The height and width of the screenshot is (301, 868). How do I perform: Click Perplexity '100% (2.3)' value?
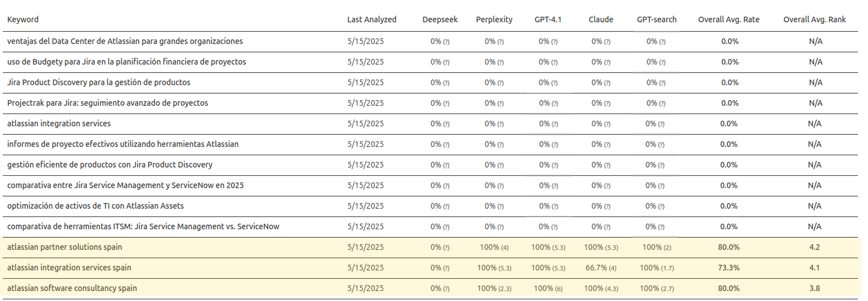pyautogui.click(x=494, y=288)
